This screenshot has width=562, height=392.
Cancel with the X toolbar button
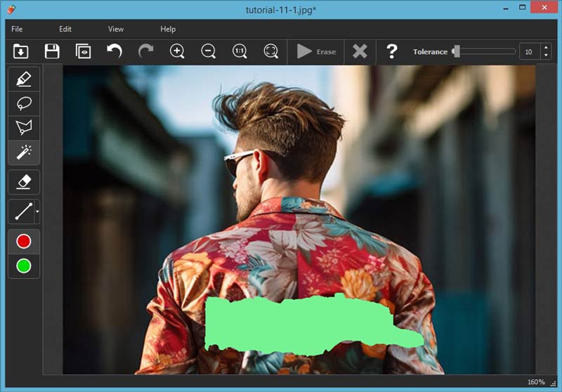[x=360, y=51]
